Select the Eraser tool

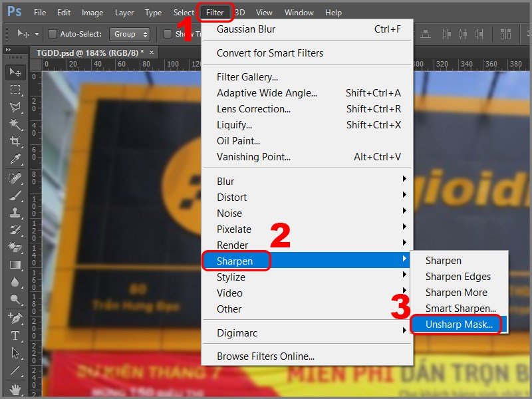15,247
